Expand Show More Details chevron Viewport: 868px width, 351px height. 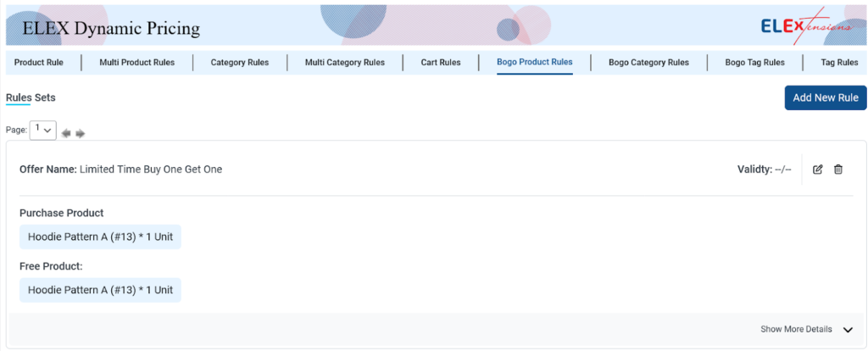click(848, 330)
